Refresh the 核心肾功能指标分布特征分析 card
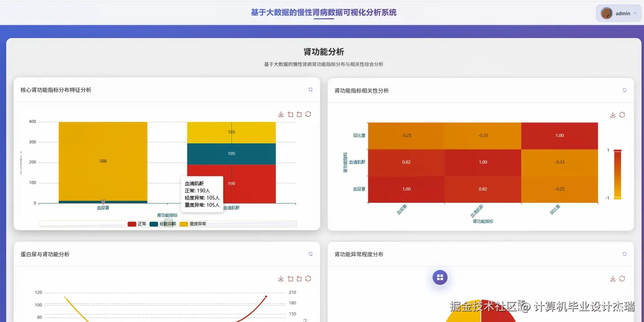Image resolution: width=644 pixels, height=322 pixels. 310,90
